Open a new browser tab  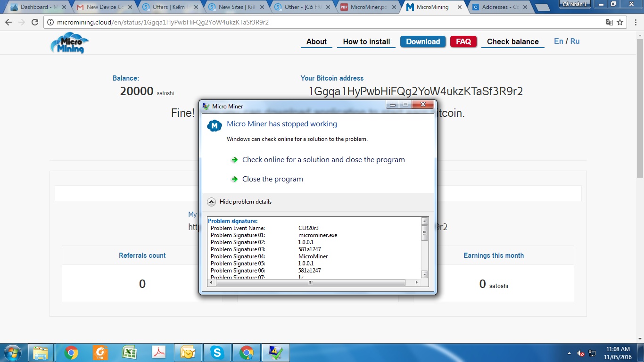pos(543,7)
